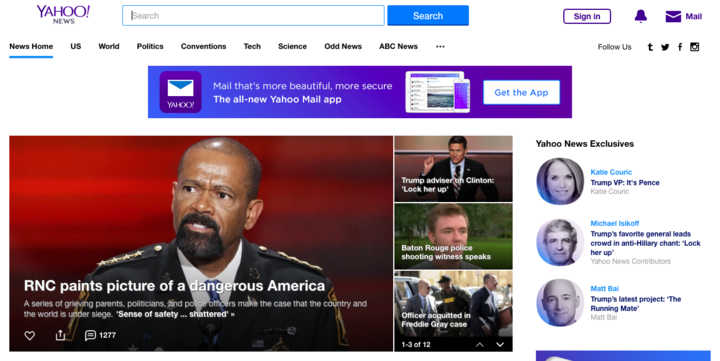The height and width of the screenshot is (361, 720).
Task: Open the Science section
Action: pyautogui.click(x=292, y=46)
